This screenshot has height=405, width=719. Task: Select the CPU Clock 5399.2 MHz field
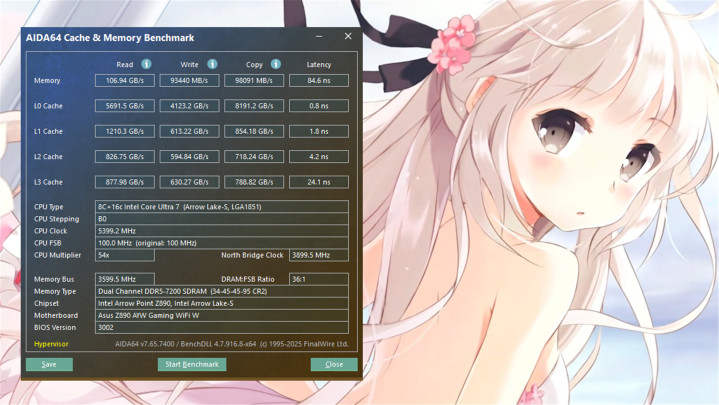(221, 230)
